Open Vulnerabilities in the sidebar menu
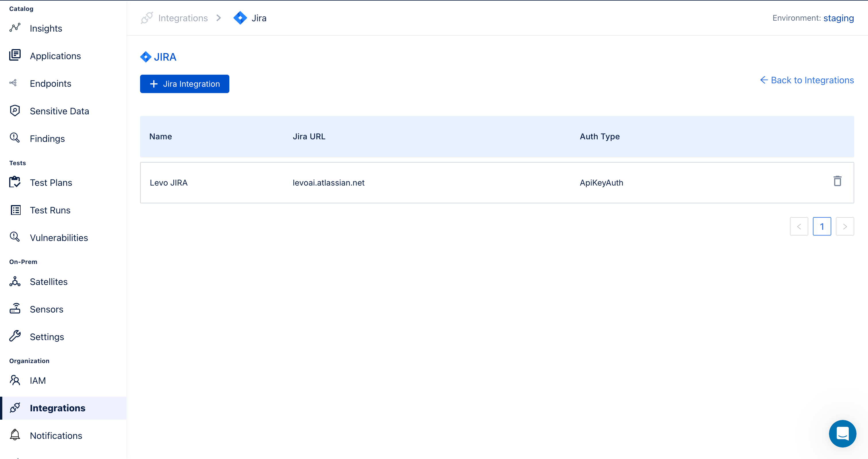 (59, 238)
